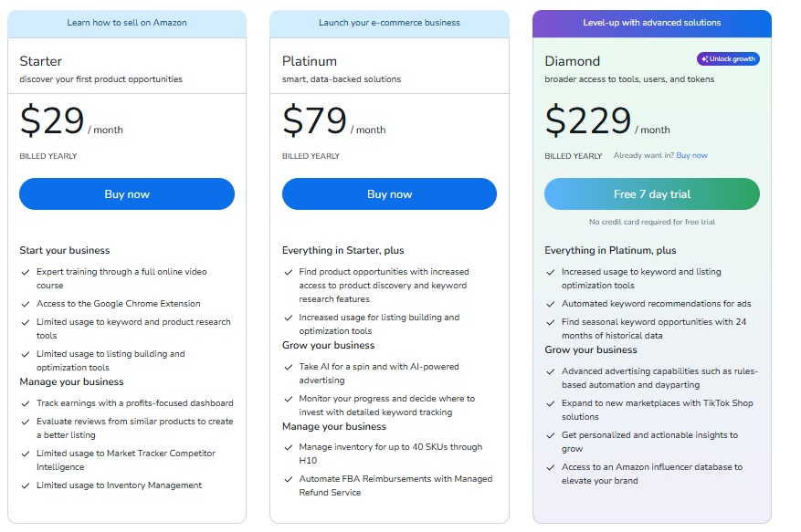
Task: Click the checkmark next to "Expand to new marketplaces with TikTok Shop"
Action: coord(549,402)
